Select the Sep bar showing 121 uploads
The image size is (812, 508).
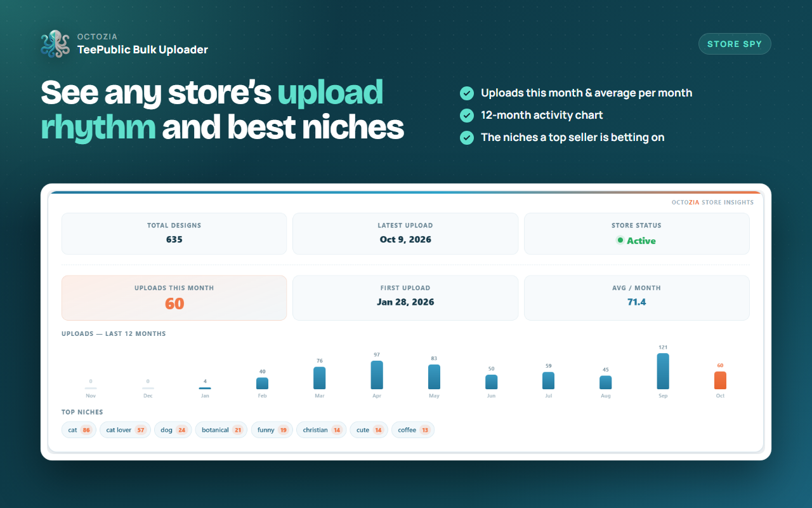pos(663,371)
